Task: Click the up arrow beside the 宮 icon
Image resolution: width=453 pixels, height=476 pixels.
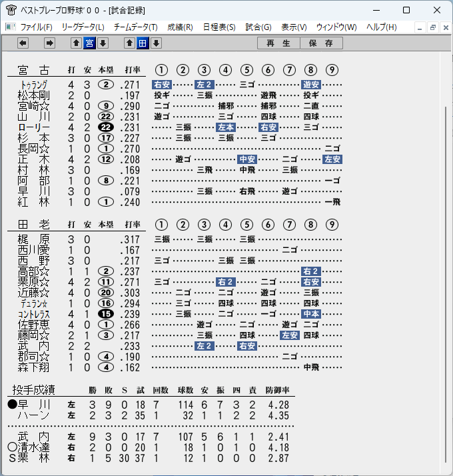Action: click(x=76, y=43)
